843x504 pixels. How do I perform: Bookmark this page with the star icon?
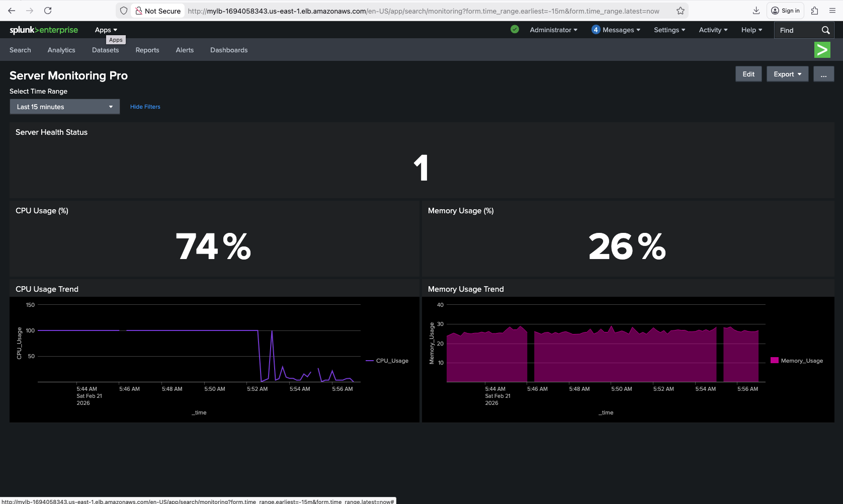pyautogui.click(x=681, y=11)
